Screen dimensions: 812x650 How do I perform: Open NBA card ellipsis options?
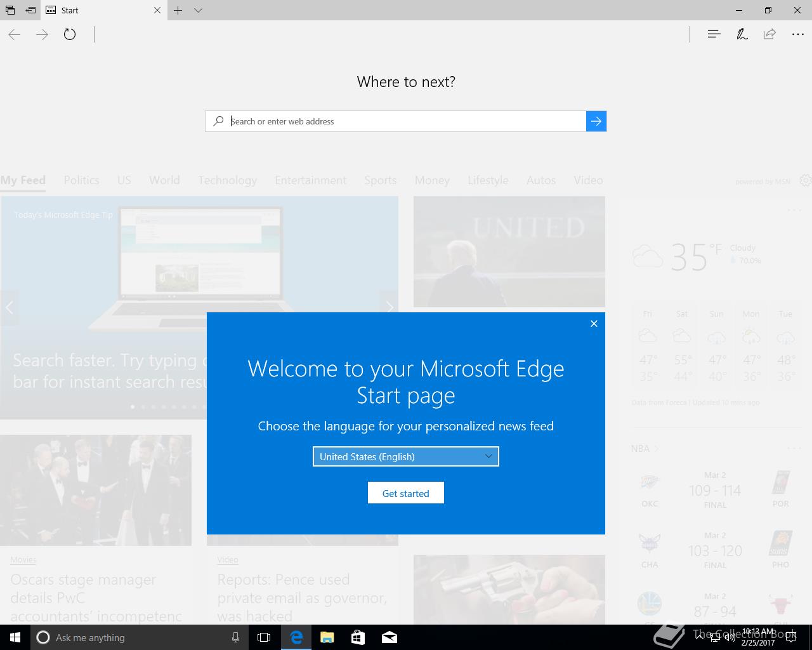794,448
